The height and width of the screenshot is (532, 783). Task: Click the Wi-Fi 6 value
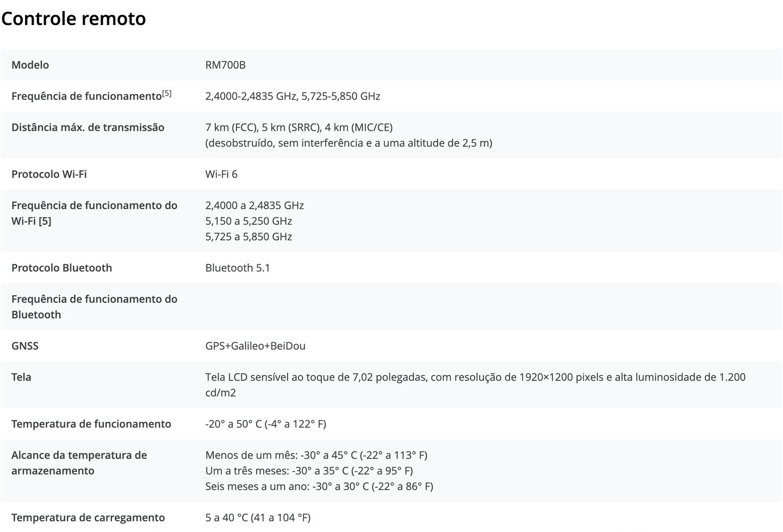pyautogui.click(x=221, y=174)
